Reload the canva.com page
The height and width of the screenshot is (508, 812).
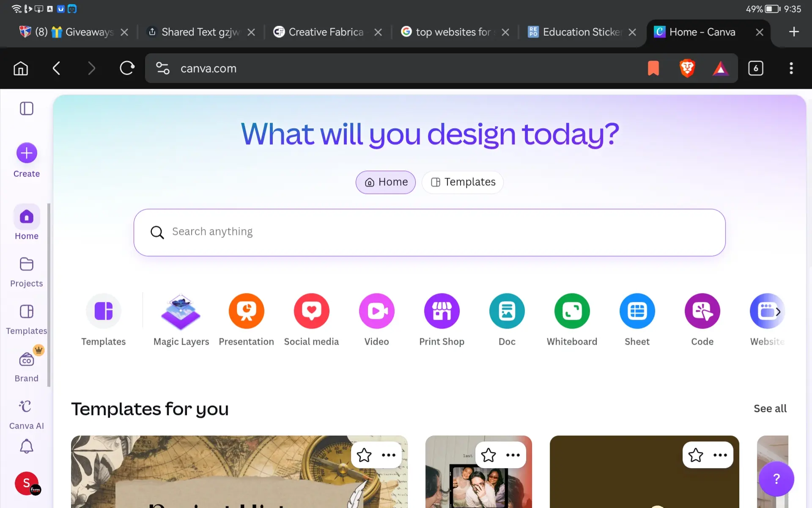pyautogui.click(x=127, y=68)
